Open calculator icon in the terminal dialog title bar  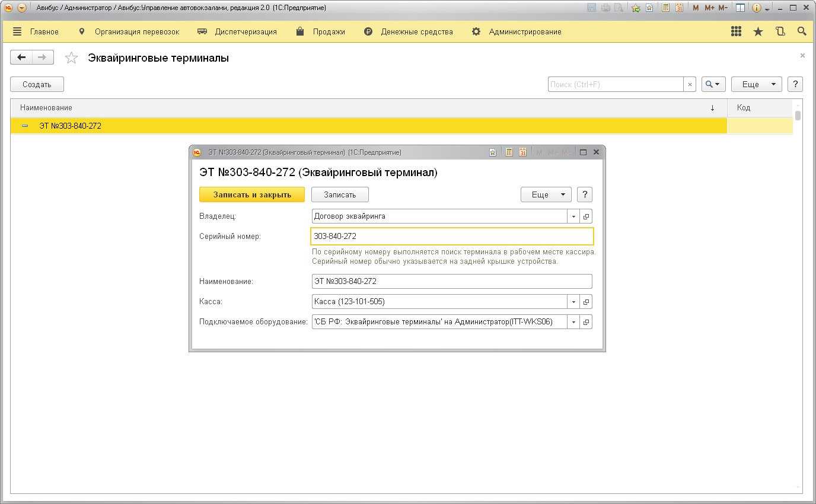(509, 152)
